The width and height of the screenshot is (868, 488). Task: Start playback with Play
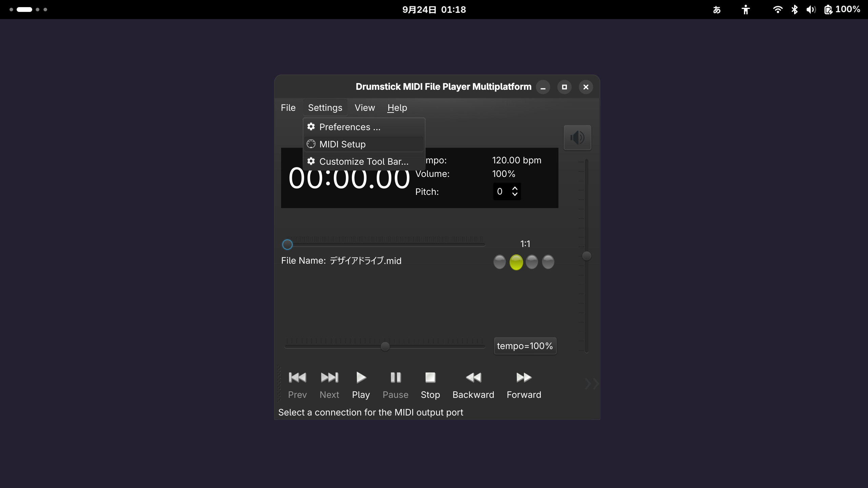(x=361, y=385)
